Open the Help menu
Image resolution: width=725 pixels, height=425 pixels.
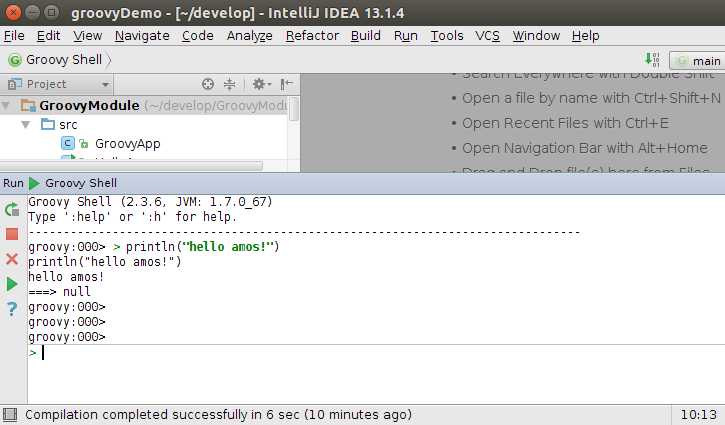[x=585, y=36]
